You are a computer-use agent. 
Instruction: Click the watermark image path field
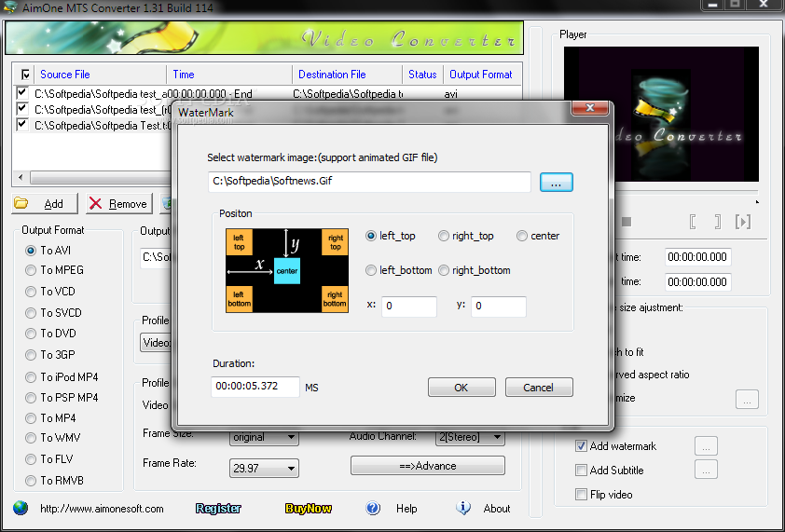(369, 182)
